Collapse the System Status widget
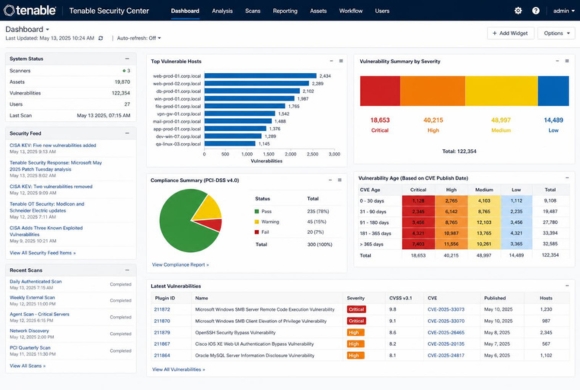The image size is (580, 390). point(127,58)
